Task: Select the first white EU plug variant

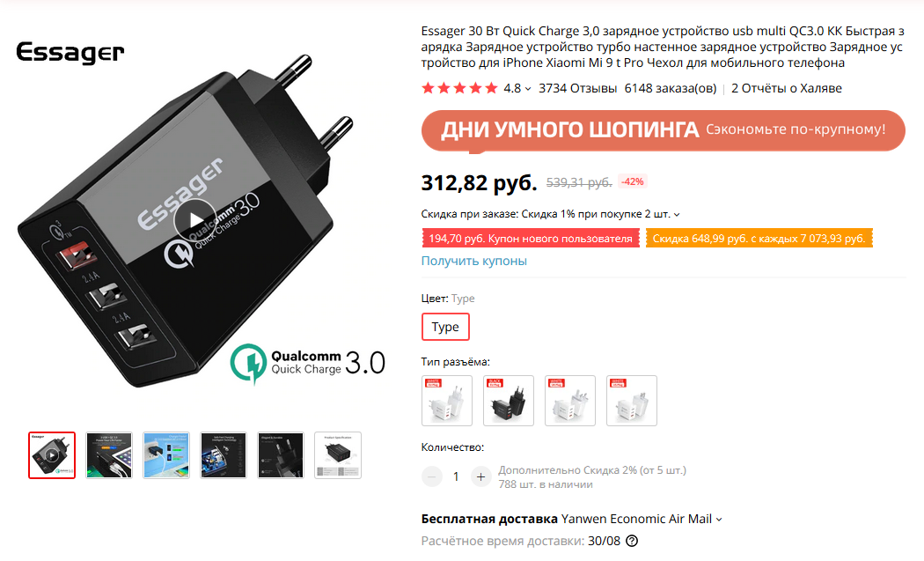Action: 447,401
